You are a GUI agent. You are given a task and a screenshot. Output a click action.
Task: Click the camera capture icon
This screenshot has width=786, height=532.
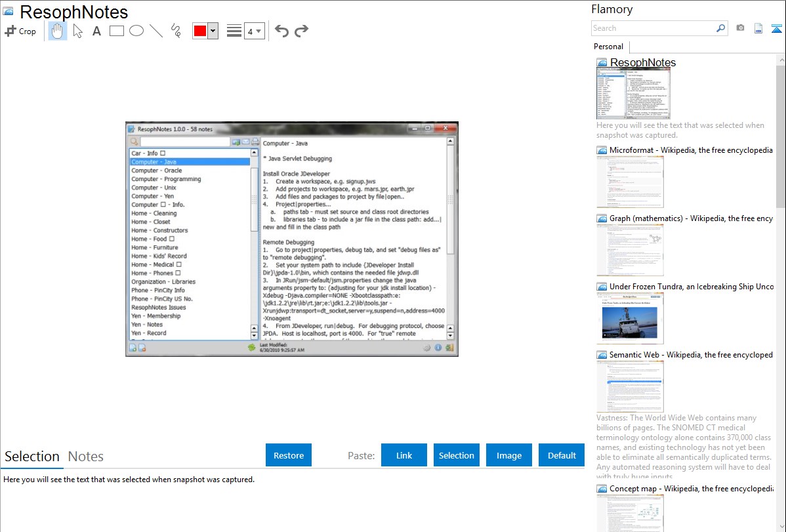[740, 28]
